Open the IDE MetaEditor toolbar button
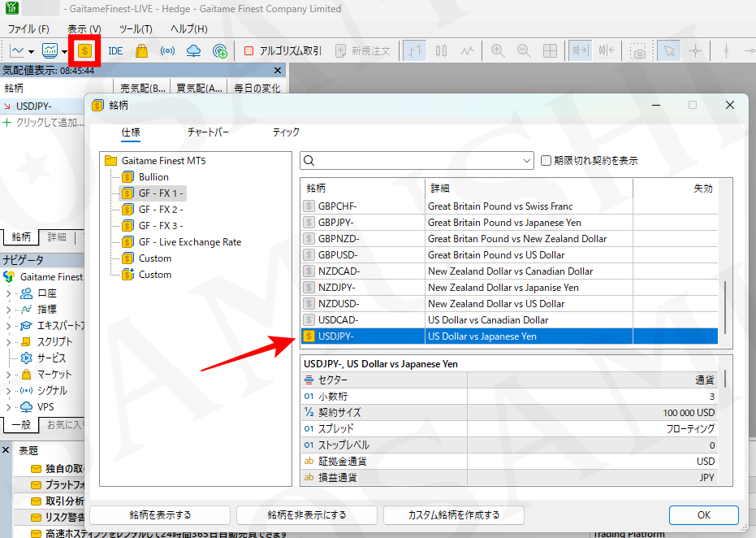 (115, 50)
